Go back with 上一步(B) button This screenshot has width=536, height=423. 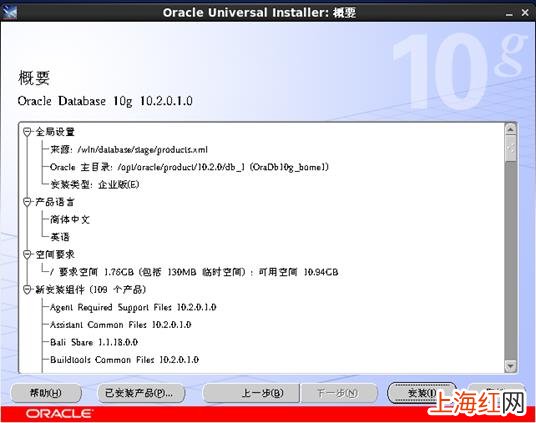point(251,393)
